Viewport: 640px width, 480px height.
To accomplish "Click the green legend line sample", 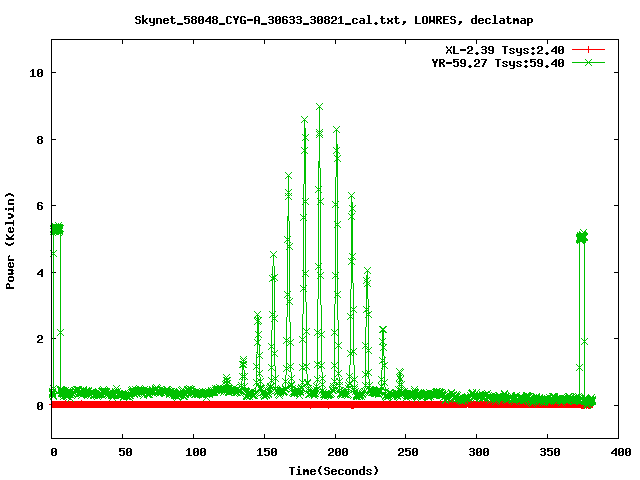I will click(588, 62).
